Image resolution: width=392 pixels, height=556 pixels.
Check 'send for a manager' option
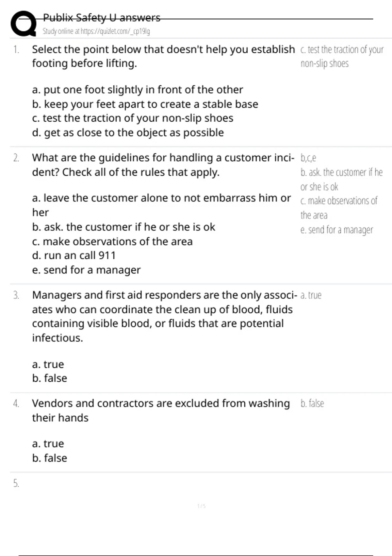[86, 270]
